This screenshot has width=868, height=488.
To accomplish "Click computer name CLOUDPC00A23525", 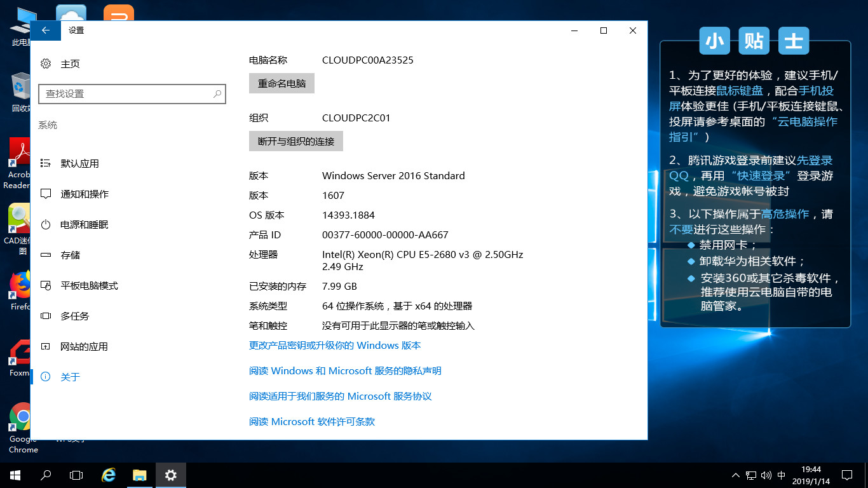I will (x=368, y=60).
